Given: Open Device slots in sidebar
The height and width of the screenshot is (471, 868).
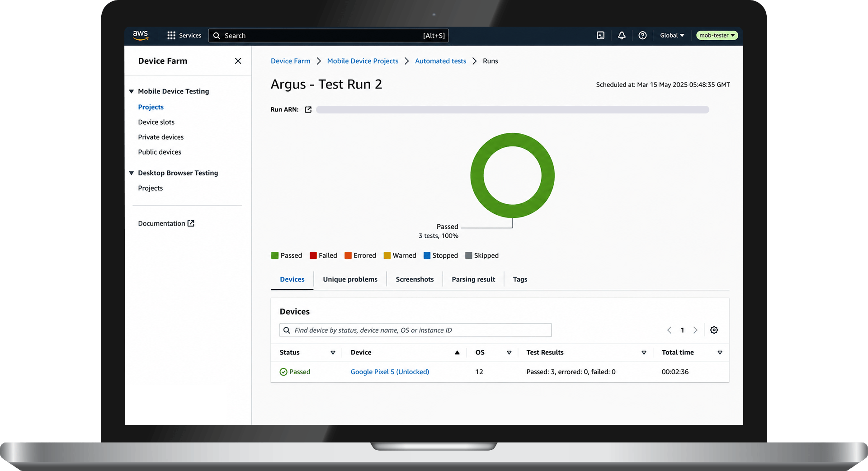Looking at the screenshot, I should [156, 122].
